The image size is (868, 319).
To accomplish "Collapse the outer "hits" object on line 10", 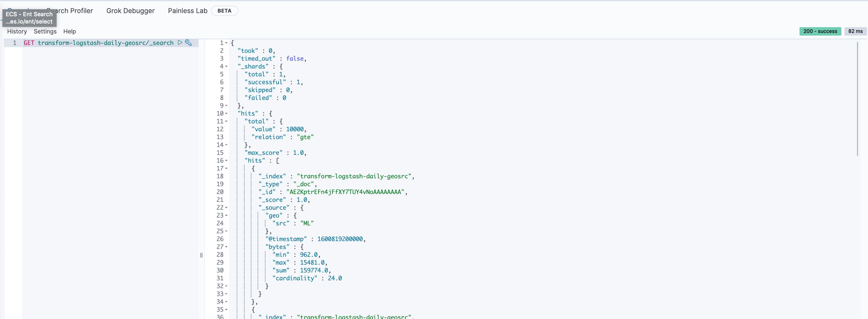I will click(x=226, y=113).
